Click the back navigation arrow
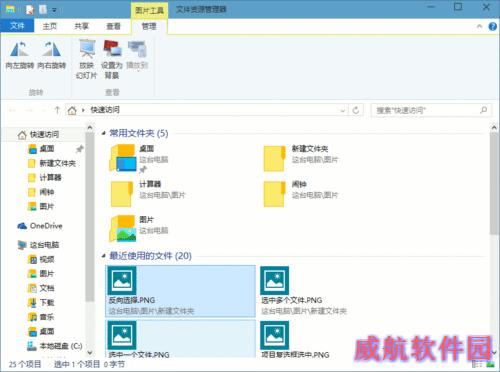 (13, 110)
